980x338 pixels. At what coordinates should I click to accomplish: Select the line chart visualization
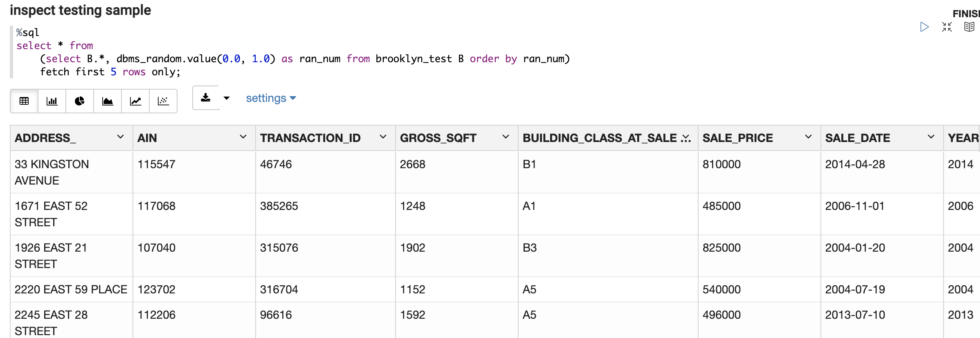pyautogui.click(x=135, y=101)
